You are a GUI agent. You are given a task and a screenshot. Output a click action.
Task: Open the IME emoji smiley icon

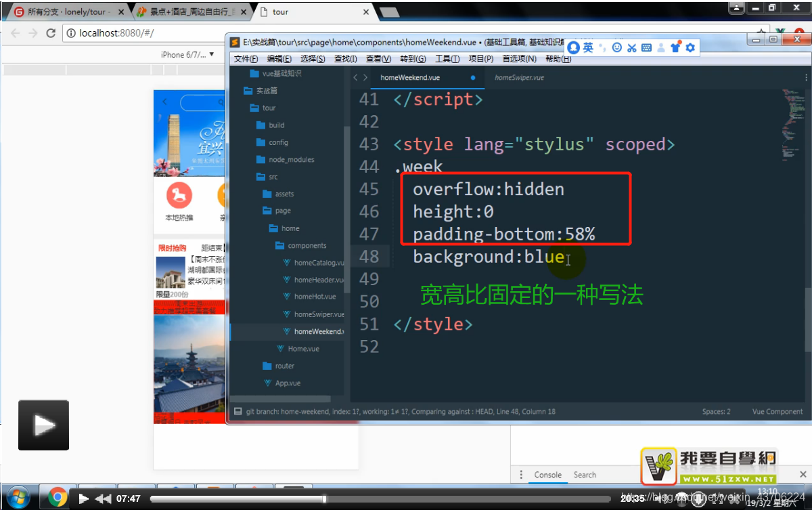(x=616, y=47)
